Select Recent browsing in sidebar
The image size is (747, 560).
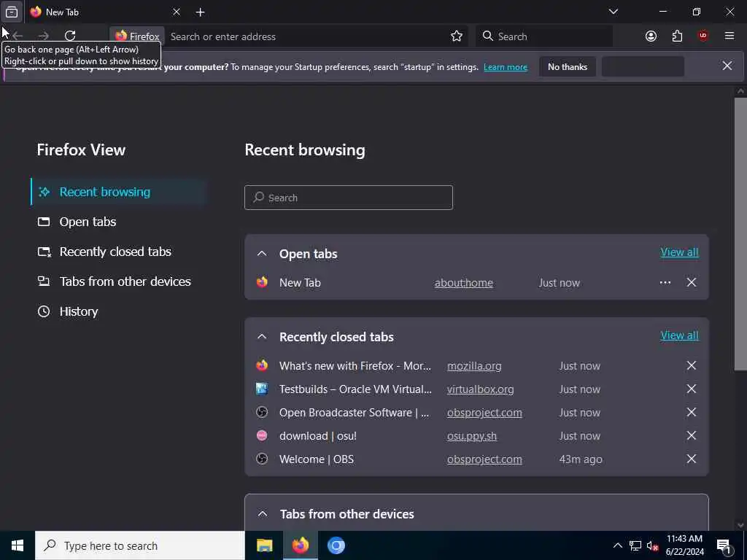(x=118, y=192)
